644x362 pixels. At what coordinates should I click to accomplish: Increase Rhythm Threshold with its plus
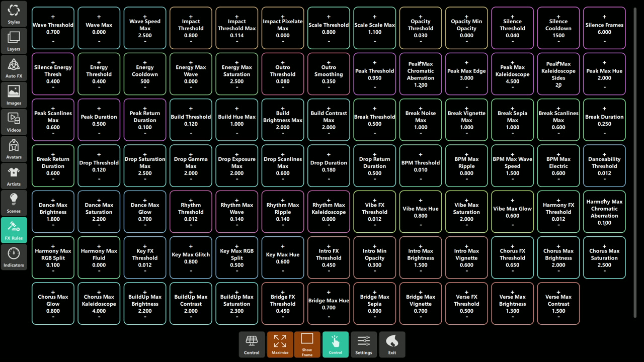click(191, 201)
